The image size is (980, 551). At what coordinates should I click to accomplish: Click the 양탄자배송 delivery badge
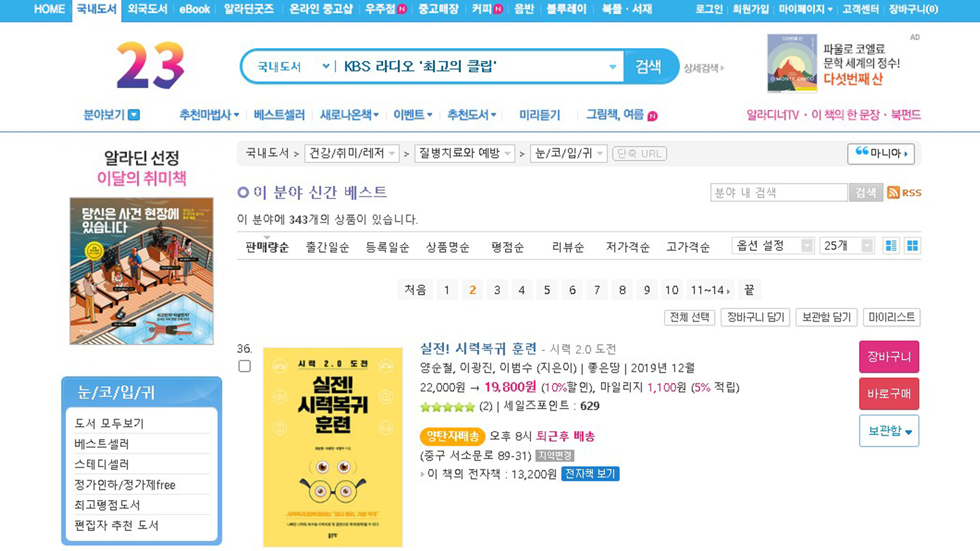[x=452, y=436]
